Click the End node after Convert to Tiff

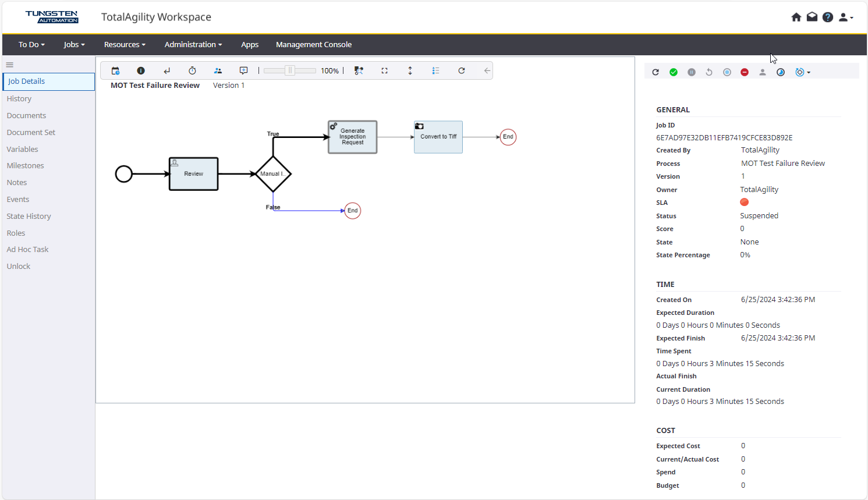pyautogui.click(x=508, y=137)
